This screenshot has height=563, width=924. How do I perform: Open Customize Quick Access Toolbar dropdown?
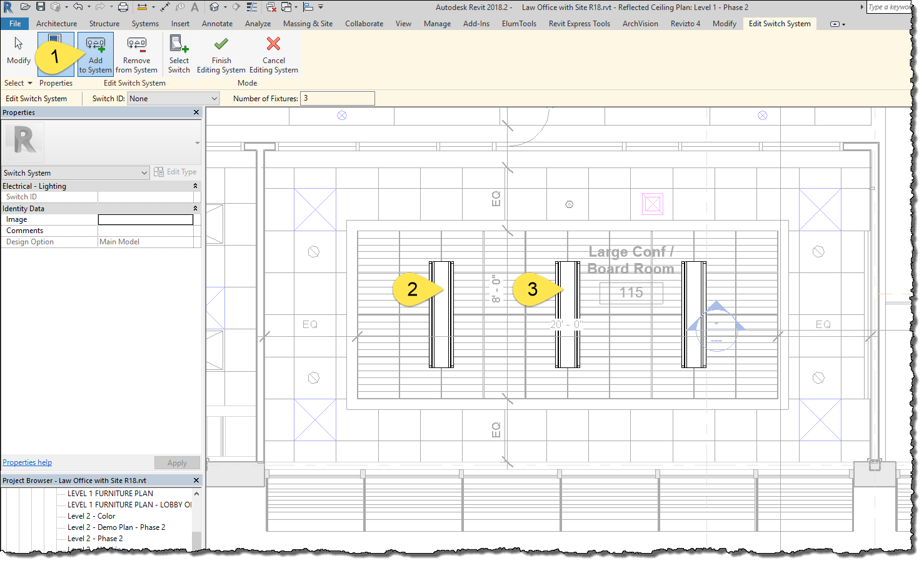(321, 7)
